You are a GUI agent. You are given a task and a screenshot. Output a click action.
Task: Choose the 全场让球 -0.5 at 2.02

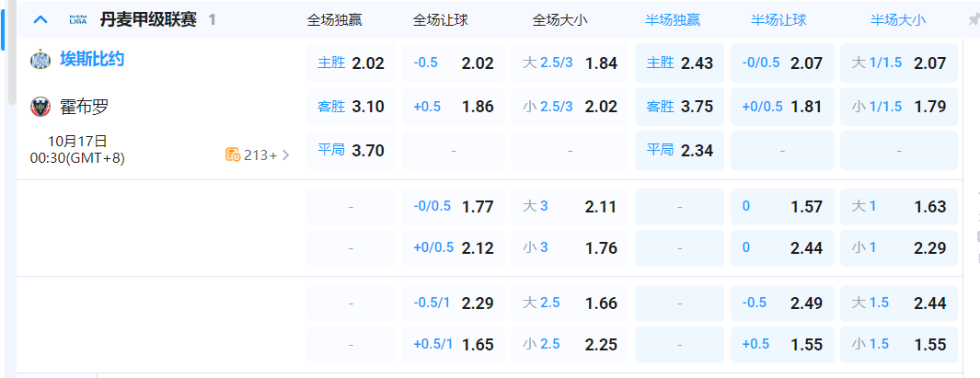453,63
